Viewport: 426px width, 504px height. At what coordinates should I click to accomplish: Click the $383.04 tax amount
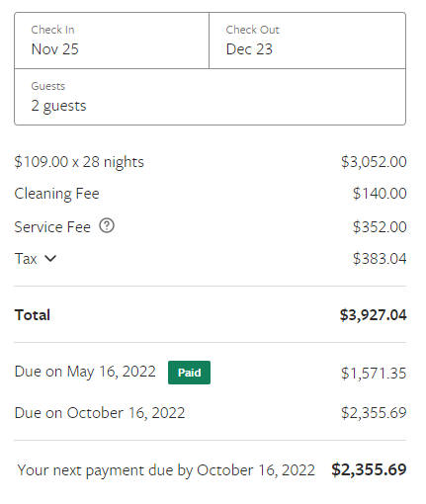pyautogui.click(x=380, y=259)
